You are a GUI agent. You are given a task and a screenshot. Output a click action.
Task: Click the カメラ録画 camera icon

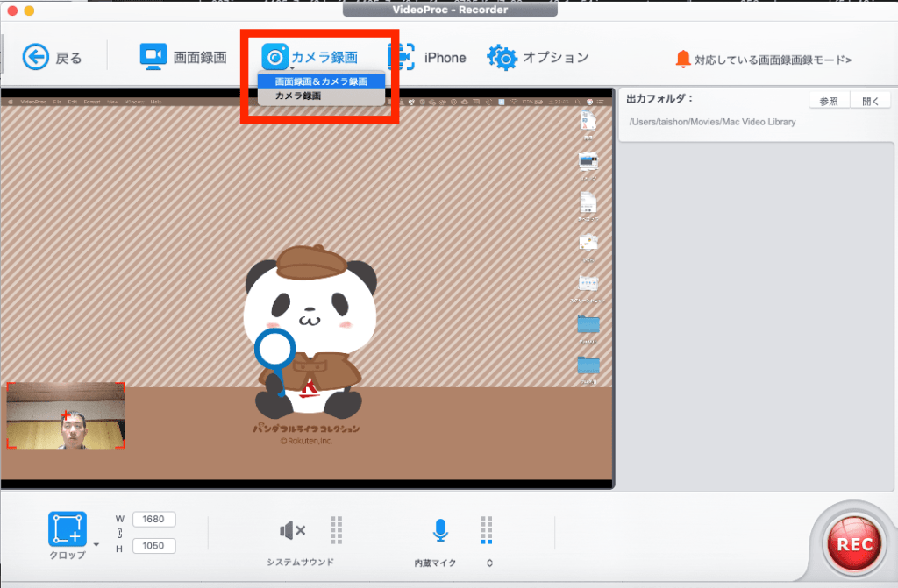[274, 57]
